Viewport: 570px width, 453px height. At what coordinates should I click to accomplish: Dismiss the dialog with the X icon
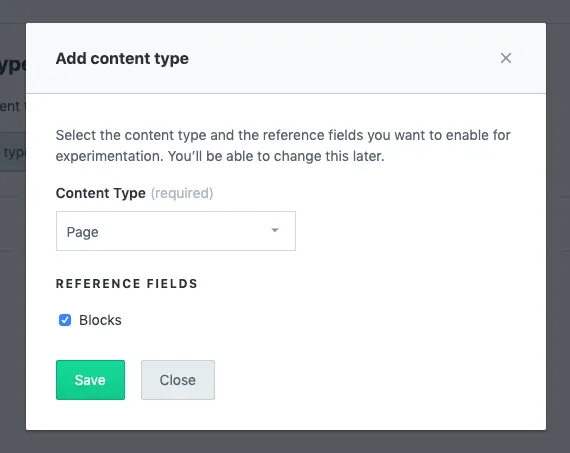pos(506,58)
